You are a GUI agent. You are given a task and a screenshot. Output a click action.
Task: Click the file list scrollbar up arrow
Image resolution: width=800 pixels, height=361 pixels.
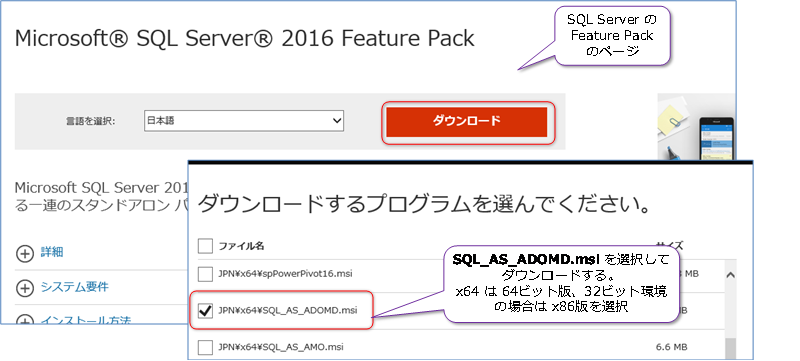[x=730, y=275]
